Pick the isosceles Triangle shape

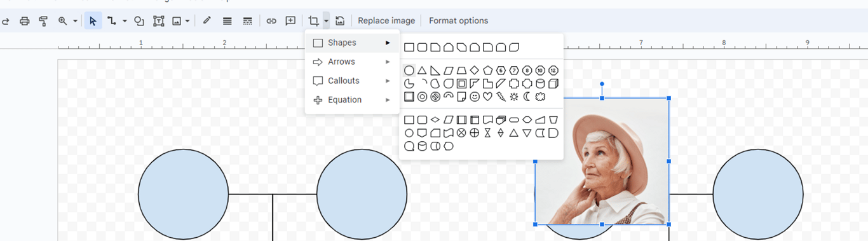422,71
